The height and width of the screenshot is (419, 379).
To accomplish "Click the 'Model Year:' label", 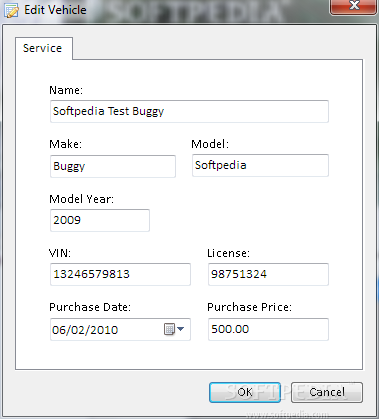I will coord(81,199).
